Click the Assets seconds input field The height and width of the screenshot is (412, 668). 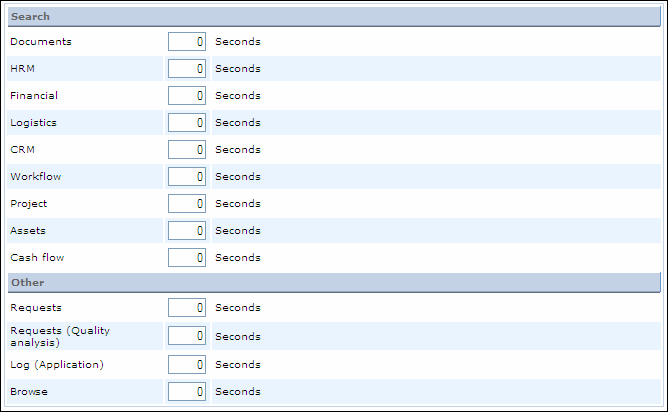(187, 231)
